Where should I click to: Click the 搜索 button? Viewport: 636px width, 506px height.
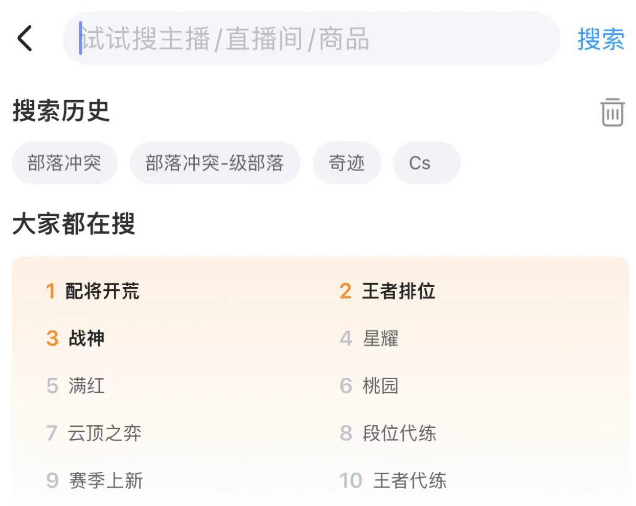[x=600, y=39]
